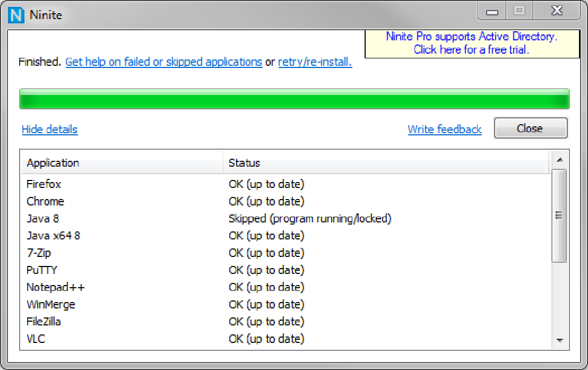Viewport: 588px width, 370px height.
Task: Select the Java x64 8 row
Action: pos(286,236)
